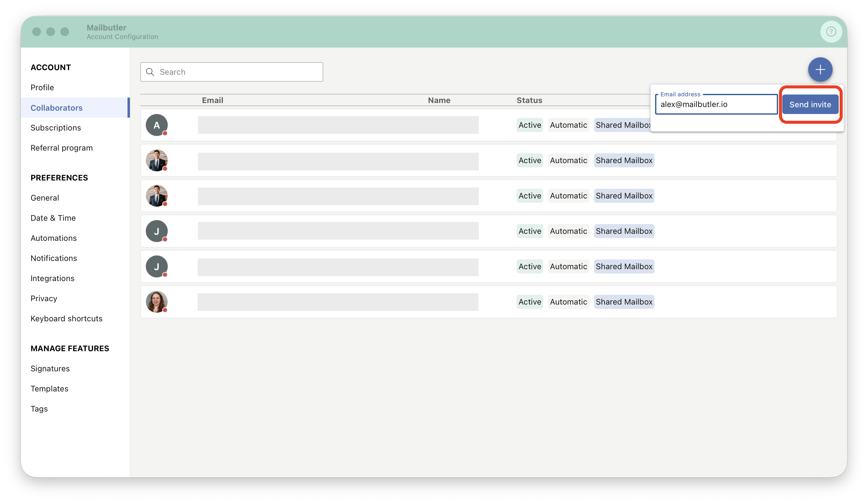Click the ACCOUNT section heading
The height and width of the screenshot is (503, 868).
point(51,67)
